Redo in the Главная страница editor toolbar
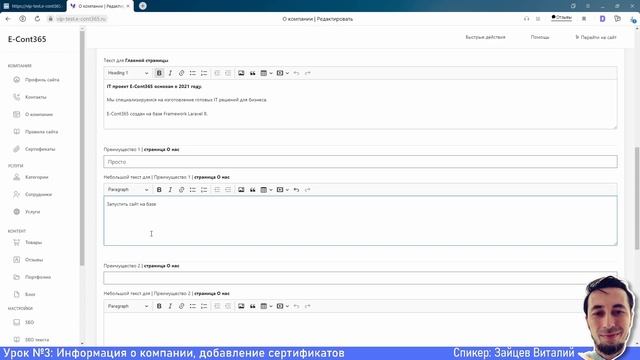The height and width of the screenshot is (360, 640). pos(308,73)
